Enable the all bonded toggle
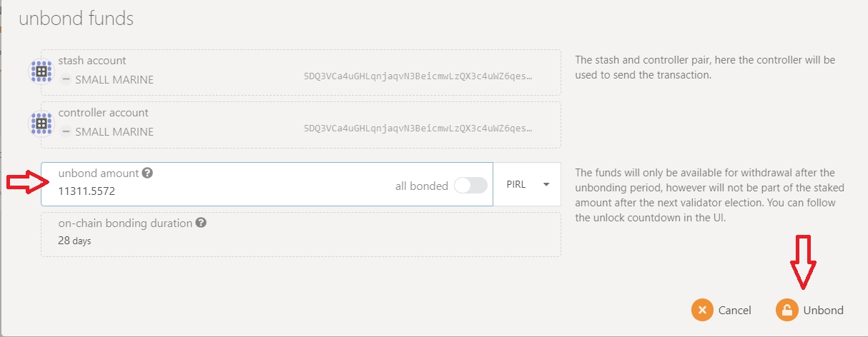 (x=470, y=186)
